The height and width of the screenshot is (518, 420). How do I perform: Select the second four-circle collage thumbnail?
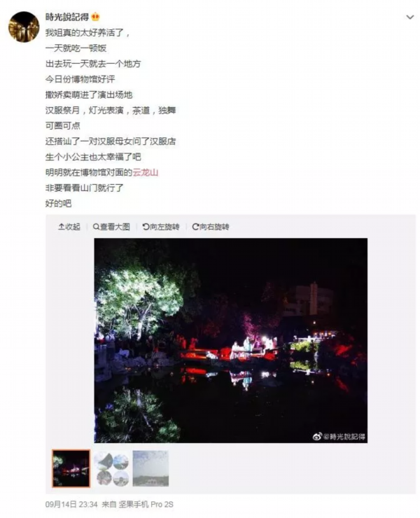(x=111, y=468)
